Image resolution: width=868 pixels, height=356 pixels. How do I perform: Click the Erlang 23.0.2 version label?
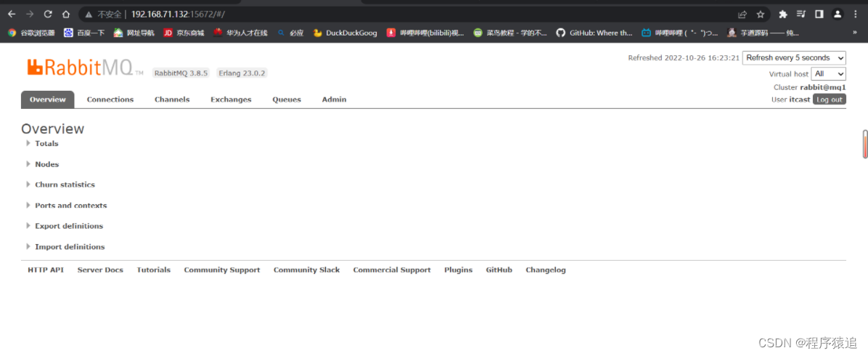[x=242, y=73]
